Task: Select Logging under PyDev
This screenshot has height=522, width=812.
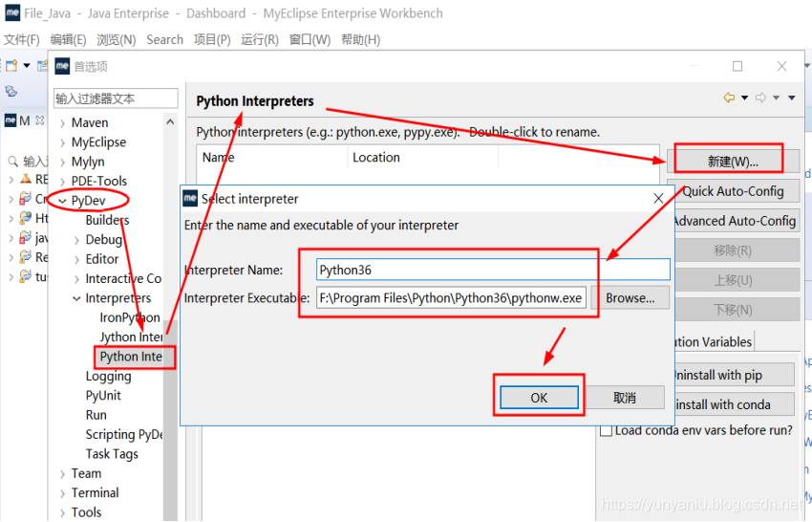Action: click(108, 377)
